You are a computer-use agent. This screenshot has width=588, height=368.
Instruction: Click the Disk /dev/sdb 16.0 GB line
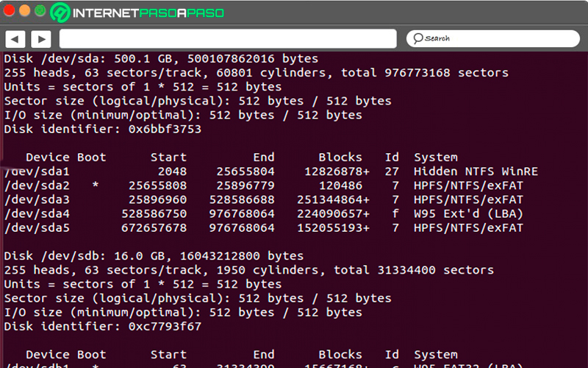point(154,256)
